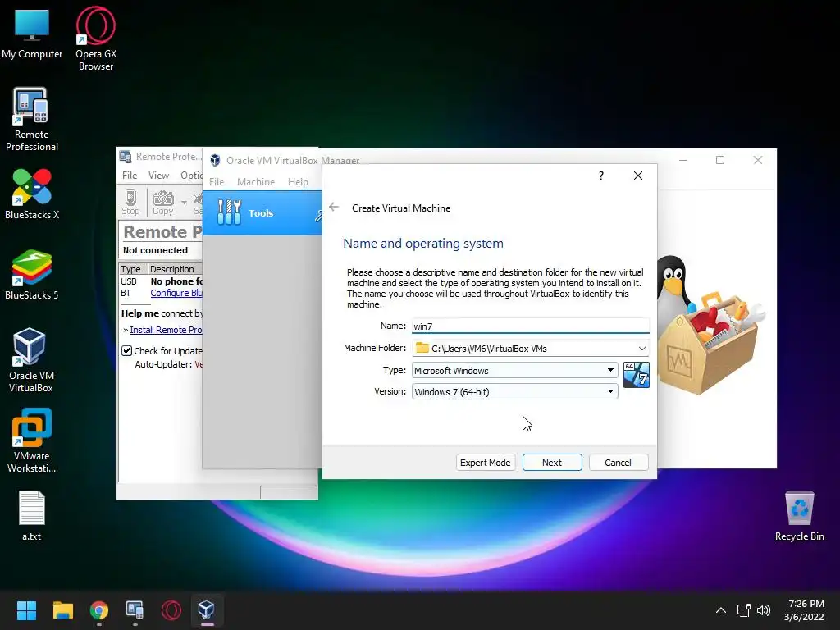
Task: Open File Explorer from taskbar
Action: [62, 610]
